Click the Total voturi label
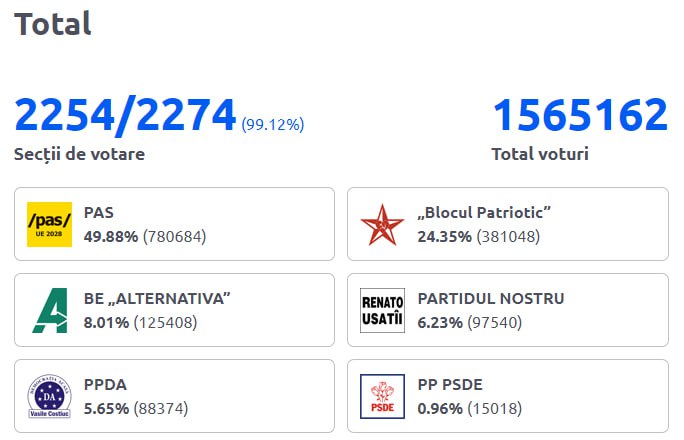 [540, 154]
